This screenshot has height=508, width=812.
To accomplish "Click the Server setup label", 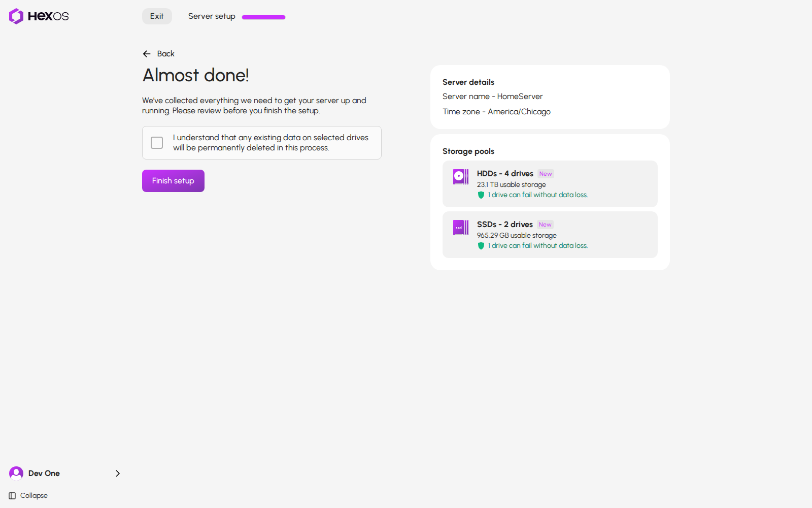I will tap(212, 16).
